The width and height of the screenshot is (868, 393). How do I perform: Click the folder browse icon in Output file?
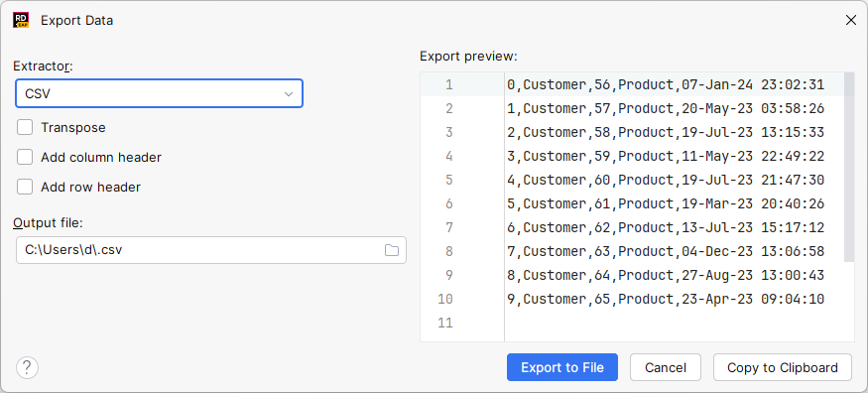[392, 250]
